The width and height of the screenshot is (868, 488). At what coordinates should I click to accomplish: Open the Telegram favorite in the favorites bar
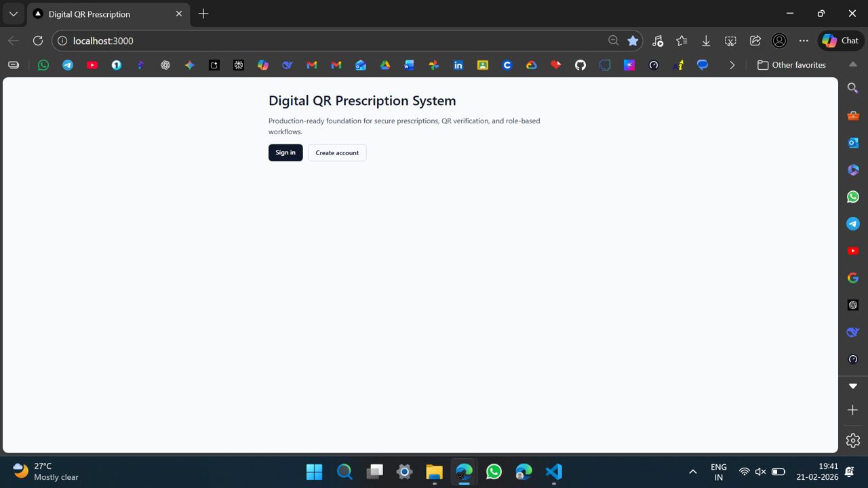[x=68, y=65]
